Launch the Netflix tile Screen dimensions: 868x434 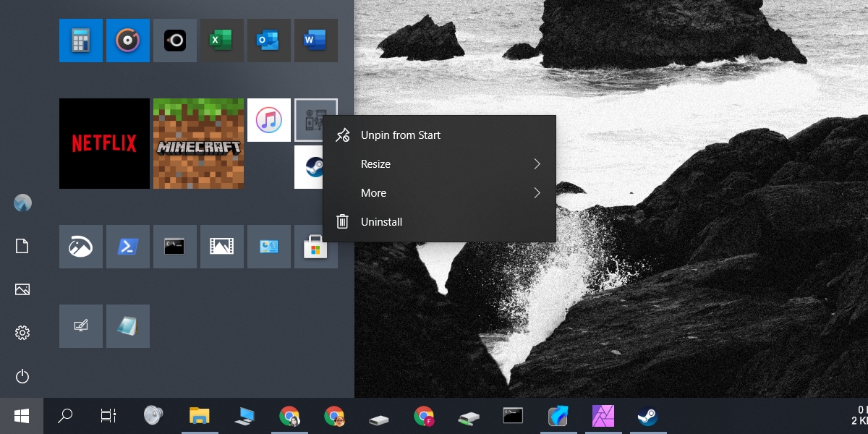(104, 143)
